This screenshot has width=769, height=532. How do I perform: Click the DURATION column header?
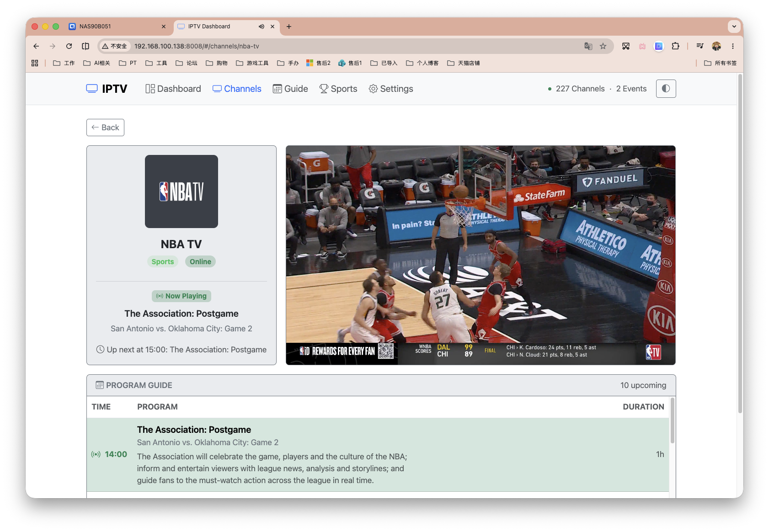point(643,407)
